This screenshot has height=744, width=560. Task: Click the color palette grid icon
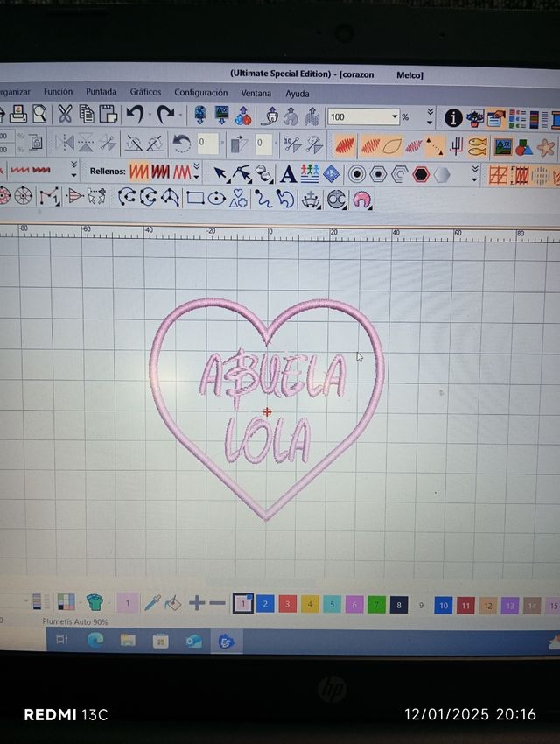coord(66,601)
